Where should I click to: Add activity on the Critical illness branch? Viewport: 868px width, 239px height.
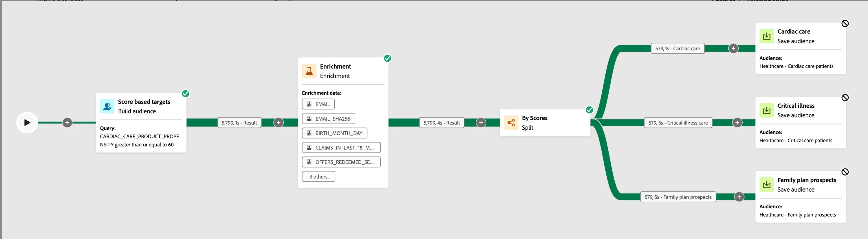(x=737, y=122)
